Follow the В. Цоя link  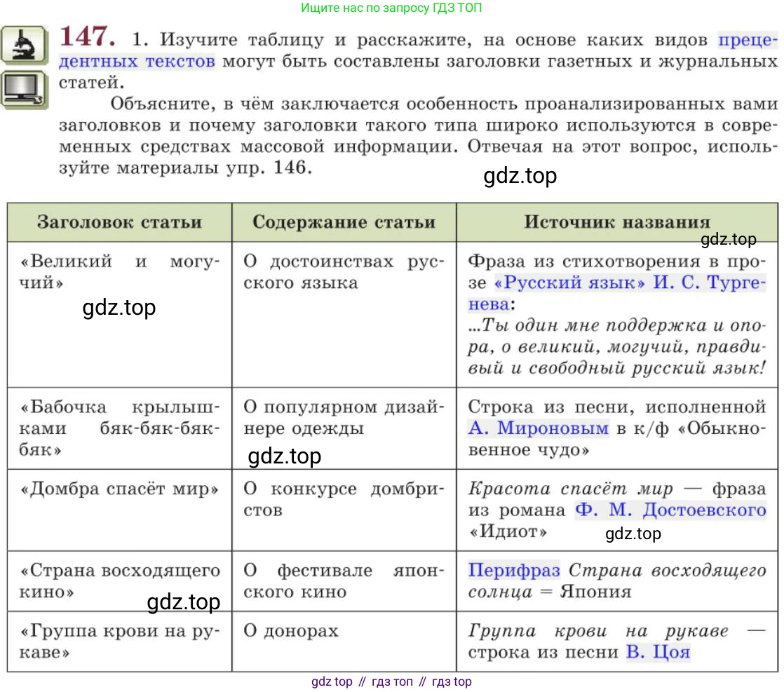point(658,652)
